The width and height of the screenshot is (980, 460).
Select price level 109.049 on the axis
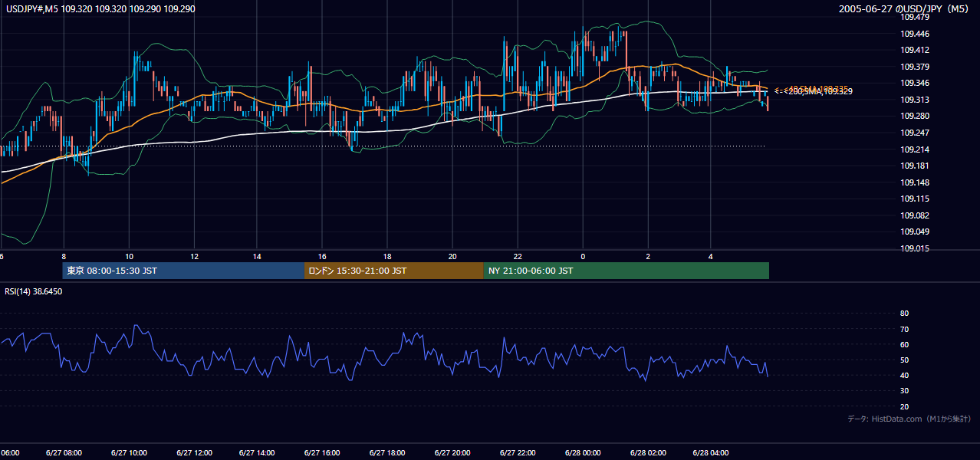pyautogui.click(x=915, y=232)
